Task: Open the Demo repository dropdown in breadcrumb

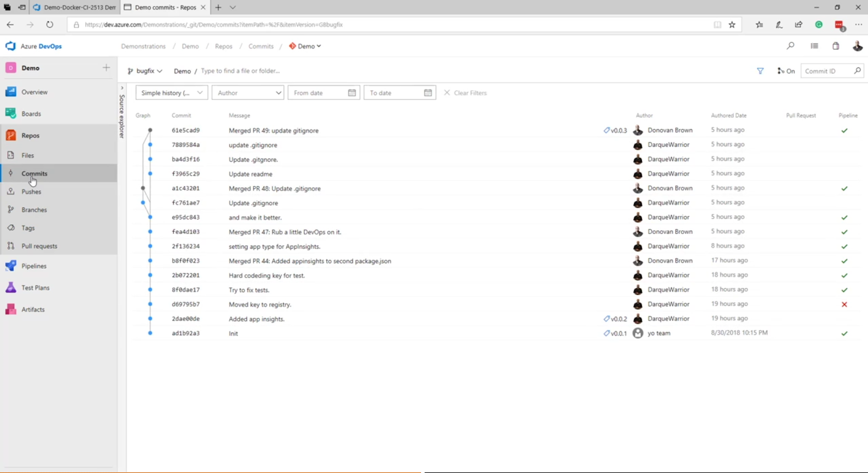Action: point(305,46)
